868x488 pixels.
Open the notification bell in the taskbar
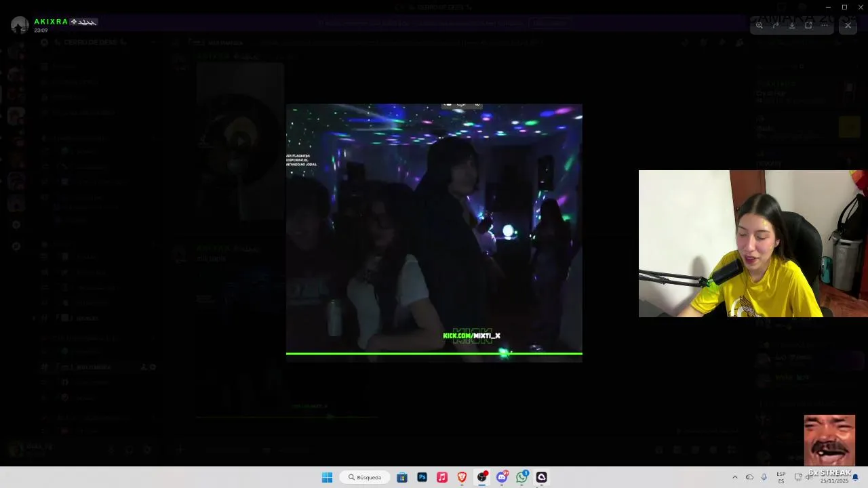tap(855, 477)
